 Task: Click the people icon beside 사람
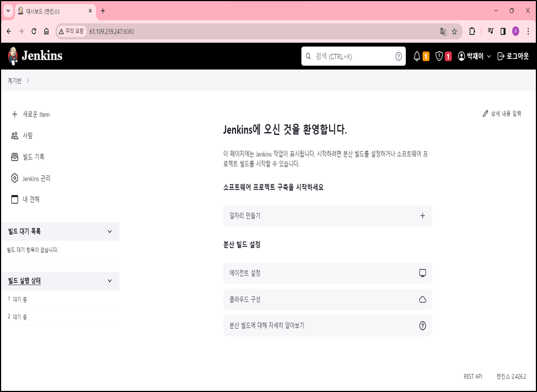pyautogui.click(x=15, y=136)
